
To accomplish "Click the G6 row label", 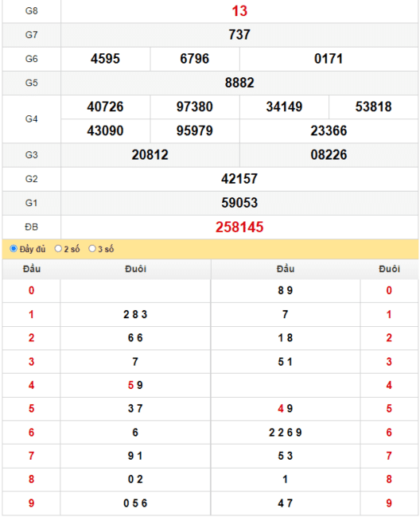I will tap(32, 59).
